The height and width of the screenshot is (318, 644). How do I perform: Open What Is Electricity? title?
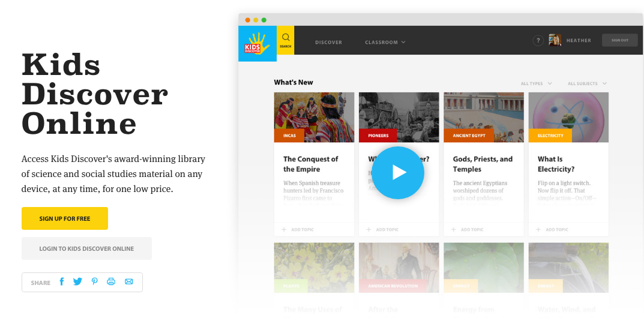point(556,164)
